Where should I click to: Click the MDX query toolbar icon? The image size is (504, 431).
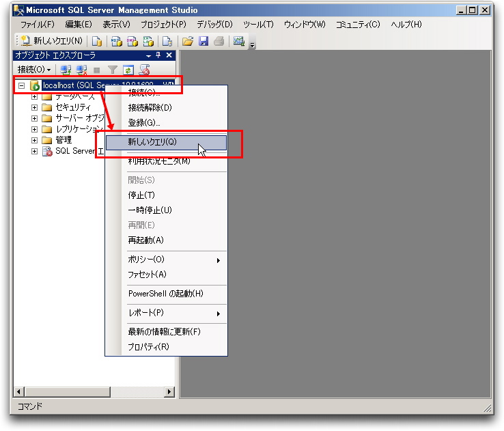click(116, 41)
